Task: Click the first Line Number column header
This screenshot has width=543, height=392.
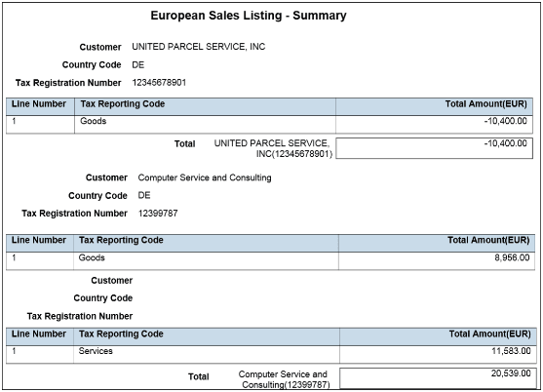Action: (40, 106)
